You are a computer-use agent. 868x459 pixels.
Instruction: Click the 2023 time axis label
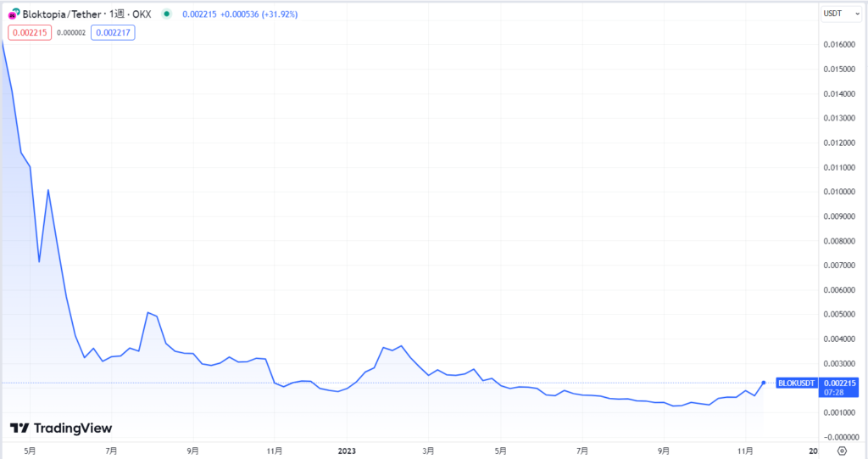point(347,451)
